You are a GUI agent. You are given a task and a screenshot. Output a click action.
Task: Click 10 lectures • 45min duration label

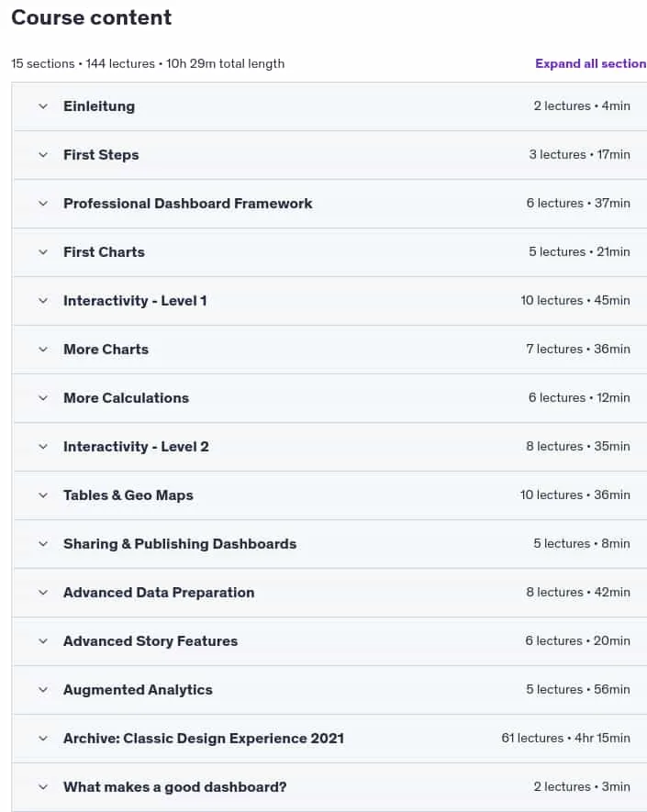click(x=575, y=300)
